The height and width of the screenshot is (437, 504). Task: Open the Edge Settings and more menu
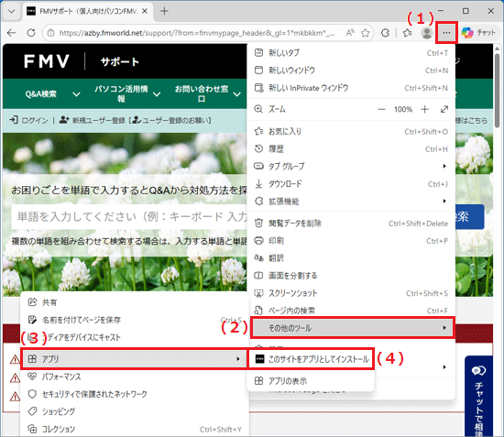pyautogui.click(x=446, y=32)
